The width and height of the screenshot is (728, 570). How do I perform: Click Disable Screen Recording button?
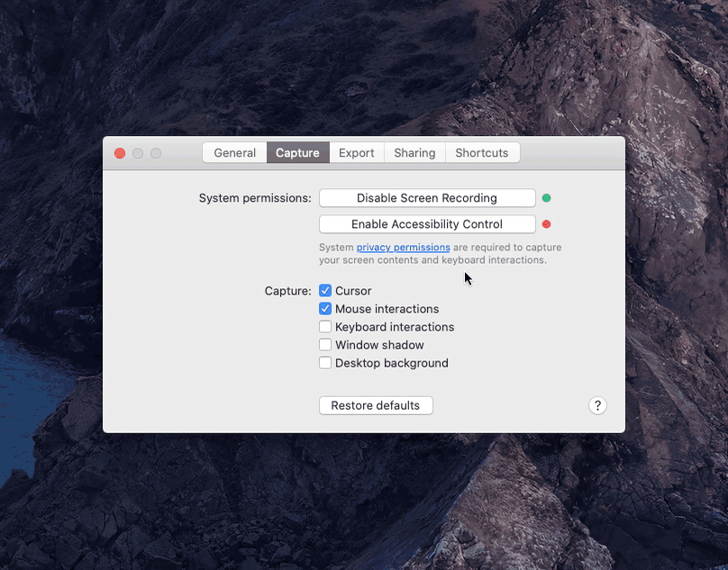(x=427, y=198)
